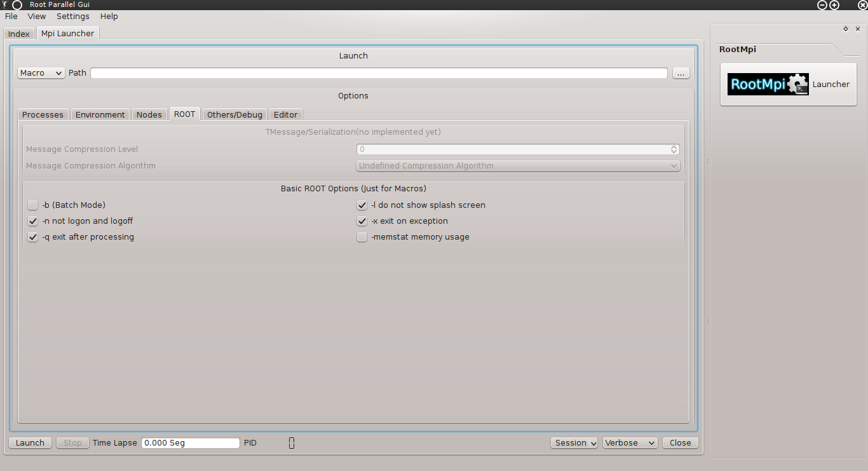Click the float button on RootMpi dock panel
868x471 pixels.
click(x=845, y=29)
